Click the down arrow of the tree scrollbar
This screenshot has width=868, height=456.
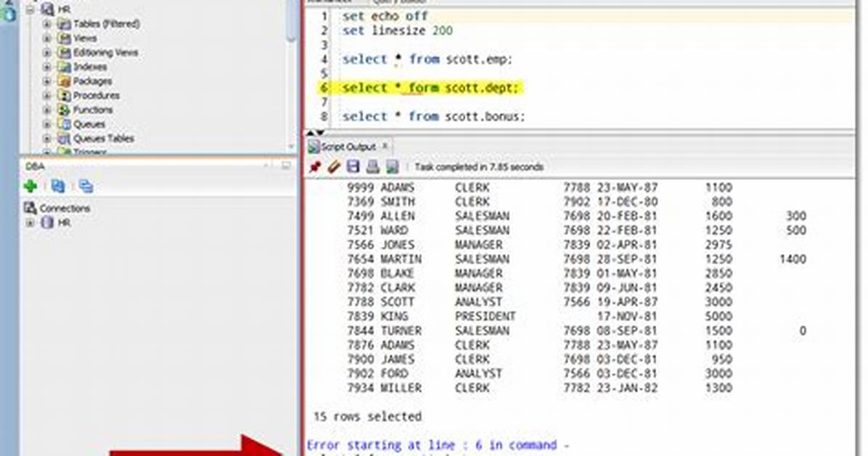(x=291, y=147)
